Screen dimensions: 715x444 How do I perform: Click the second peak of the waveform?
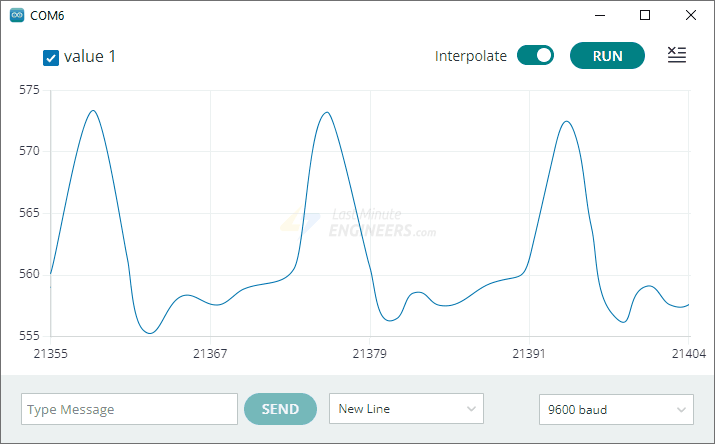coord(326,112)
